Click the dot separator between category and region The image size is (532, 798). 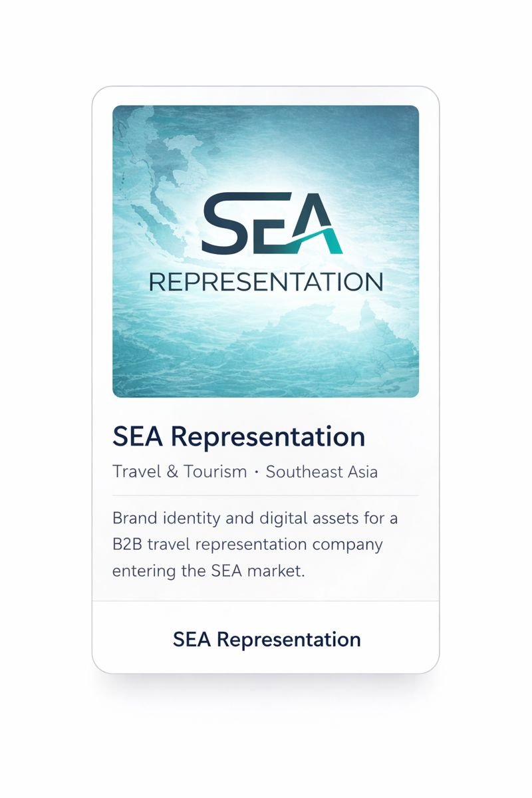coord(256,472)
